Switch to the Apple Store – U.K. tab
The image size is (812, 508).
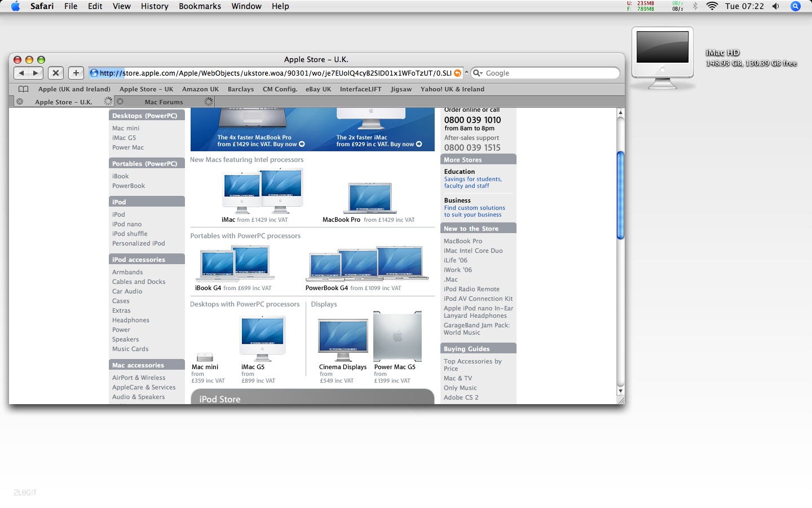pyautogui.click(x=64, y=102)
